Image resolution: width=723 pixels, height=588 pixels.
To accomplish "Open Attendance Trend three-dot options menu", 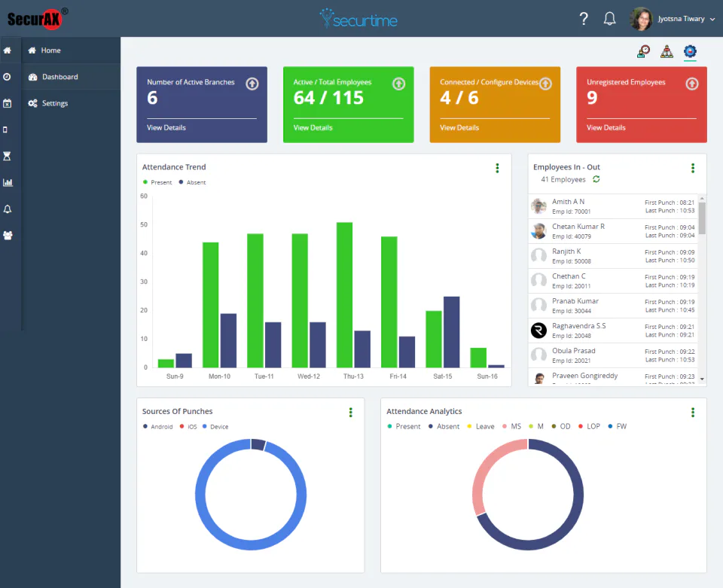I will click(497, 168).
